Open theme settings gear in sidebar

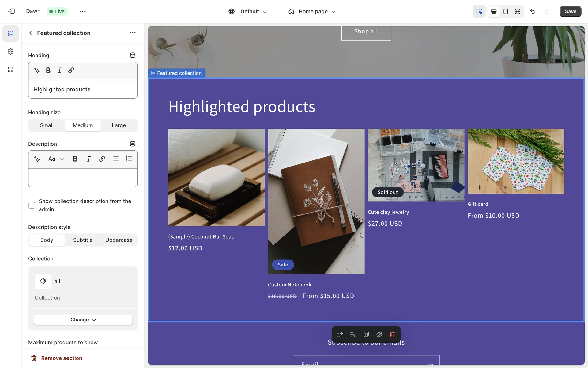tap(11, 52)
